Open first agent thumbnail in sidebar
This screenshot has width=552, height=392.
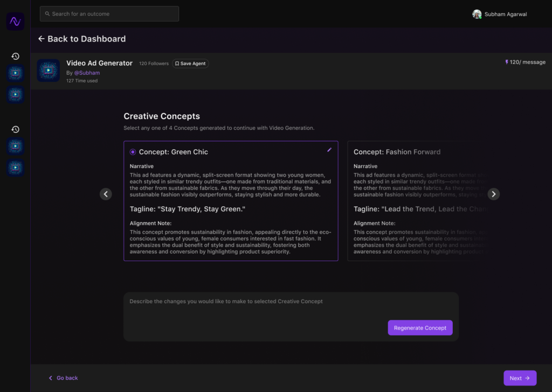click(x=16, y=74)
